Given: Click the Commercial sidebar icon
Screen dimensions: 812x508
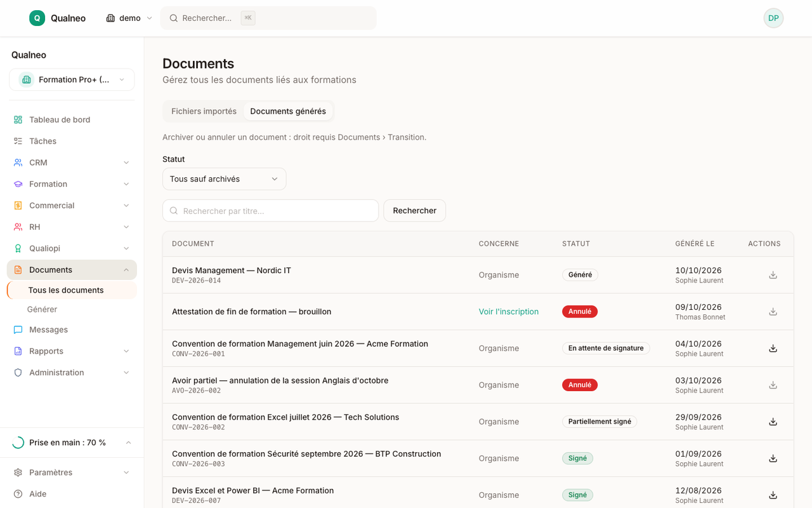Looking at the screenshot, I should (x=18, y=206).
